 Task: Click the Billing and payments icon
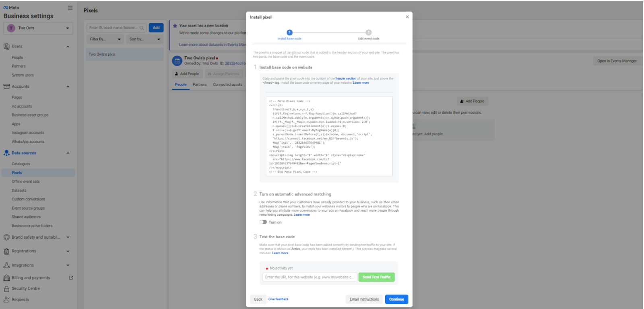[6, 278]
